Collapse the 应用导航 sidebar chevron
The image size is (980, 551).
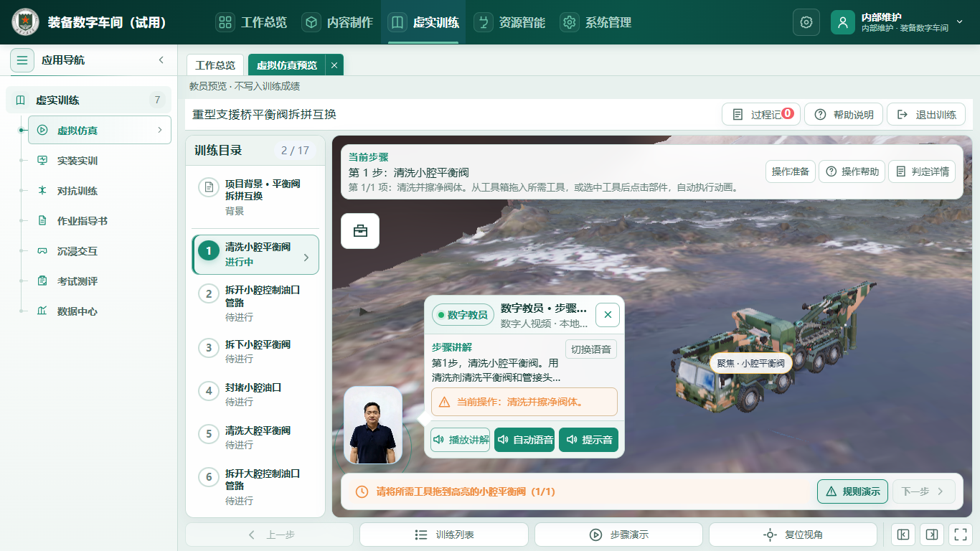point(161,60)
